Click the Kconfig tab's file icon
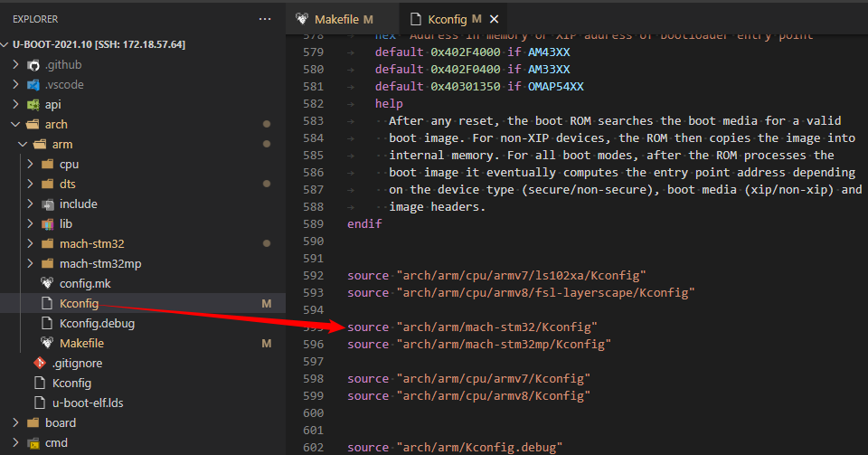Image resolution: width=868 pixels, height=455 pixels. click(x=416, y=19)
